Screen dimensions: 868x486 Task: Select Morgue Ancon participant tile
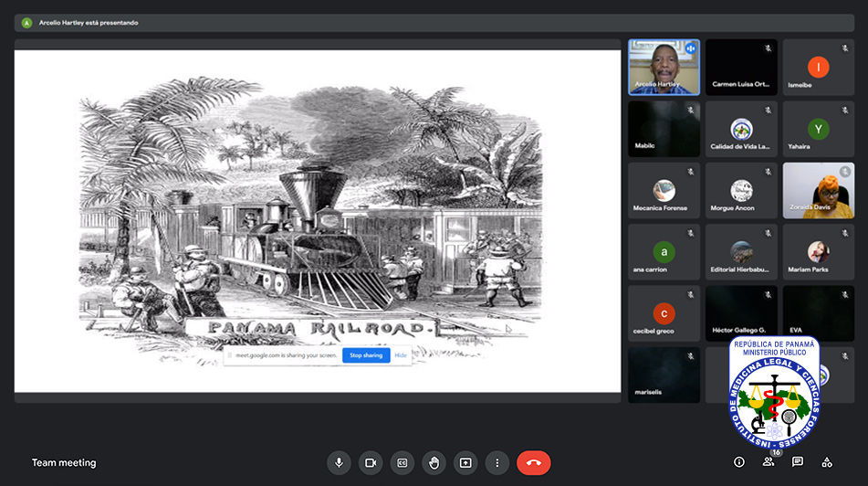point(741,191)
